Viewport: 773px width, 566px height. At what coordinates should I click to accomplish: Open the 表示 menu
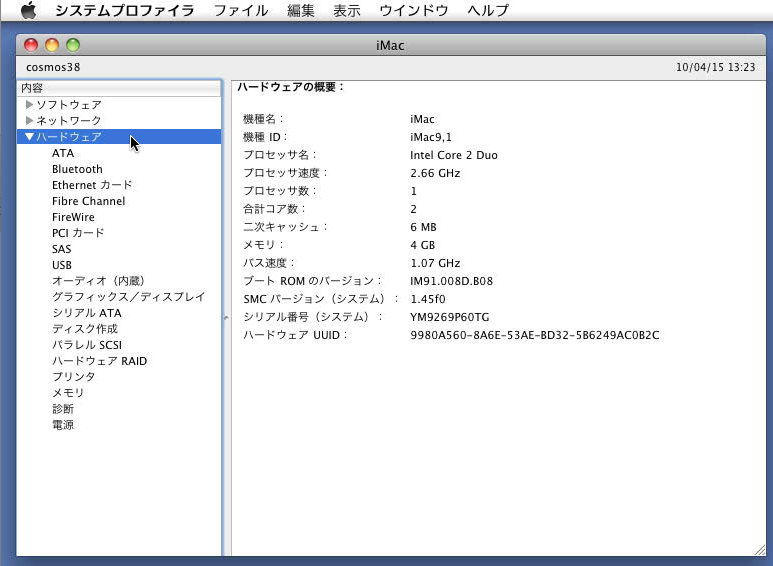click(346, 11)
